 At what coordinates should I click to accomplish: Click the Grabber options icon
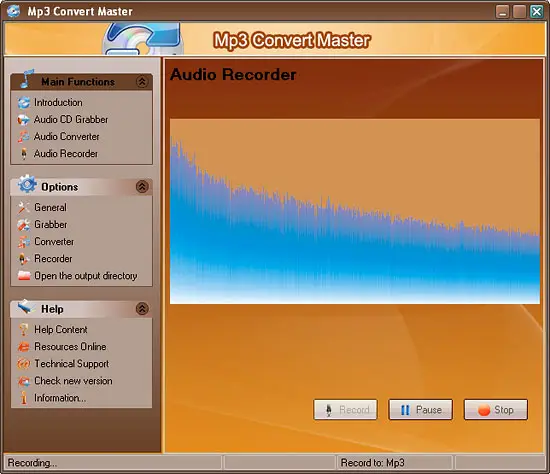point(24,225)
